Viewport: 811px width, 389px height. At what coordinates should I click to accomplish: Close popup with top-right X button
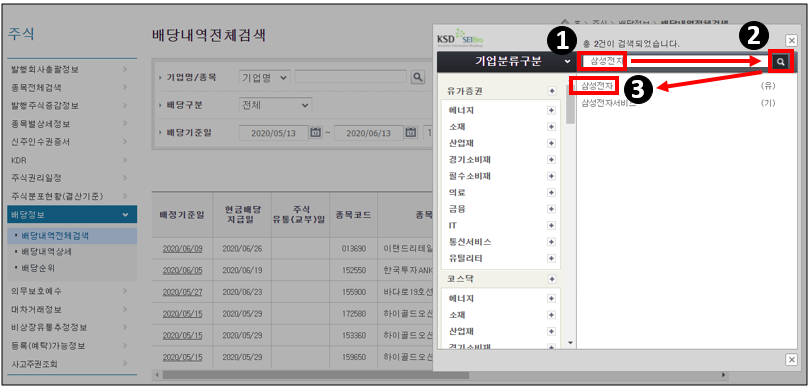[x=791, y=40]
